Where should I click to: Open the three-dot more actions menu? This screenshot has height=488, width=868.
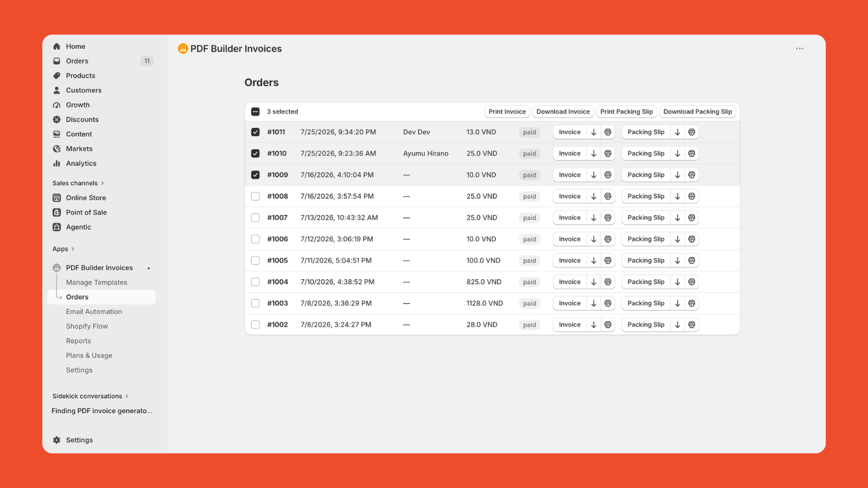[x=800, y=49]
